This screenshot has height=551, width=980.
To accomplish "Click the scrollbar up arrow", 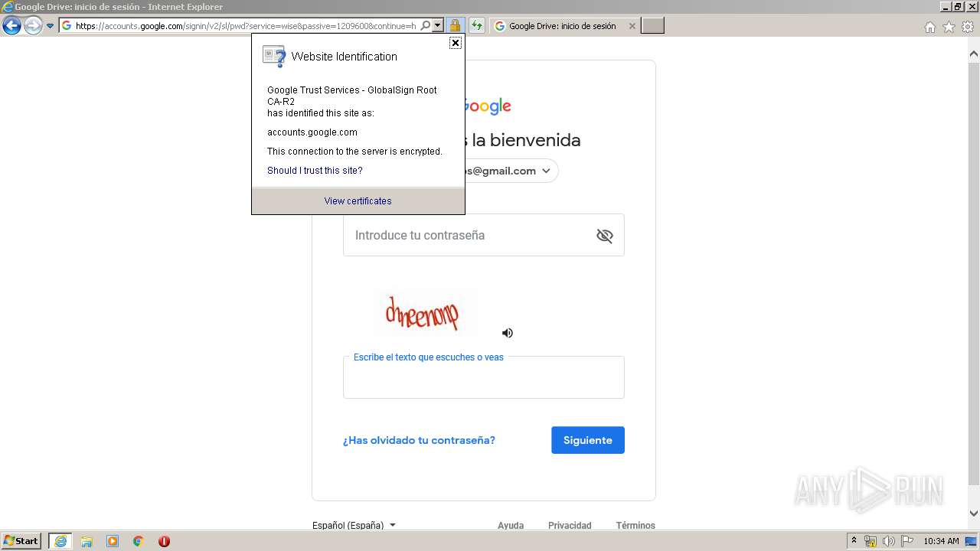I will click(974, 54).
